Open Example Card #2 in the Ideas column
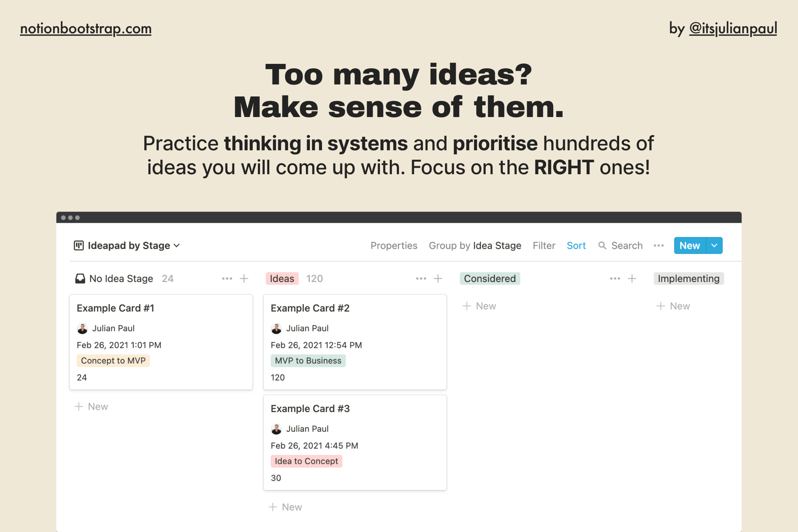798x532 pixels. point(310,308)
